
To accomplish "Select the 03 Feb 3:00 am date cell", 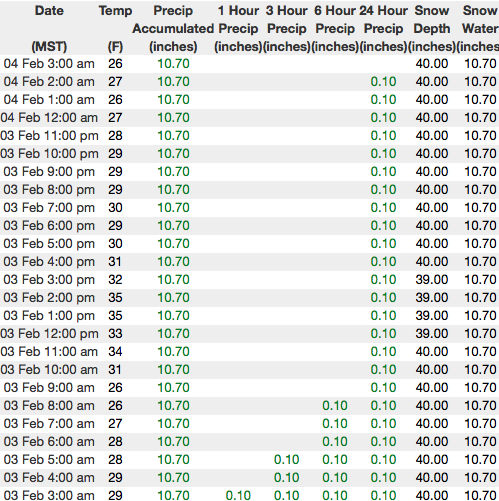I will [x=49, y=496].
